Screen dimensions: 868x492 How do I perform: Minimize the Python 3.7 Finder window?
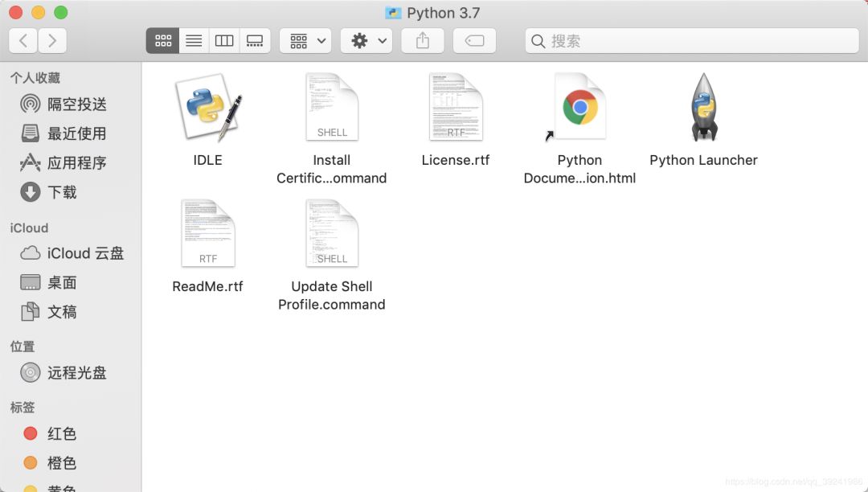[39, 12]
